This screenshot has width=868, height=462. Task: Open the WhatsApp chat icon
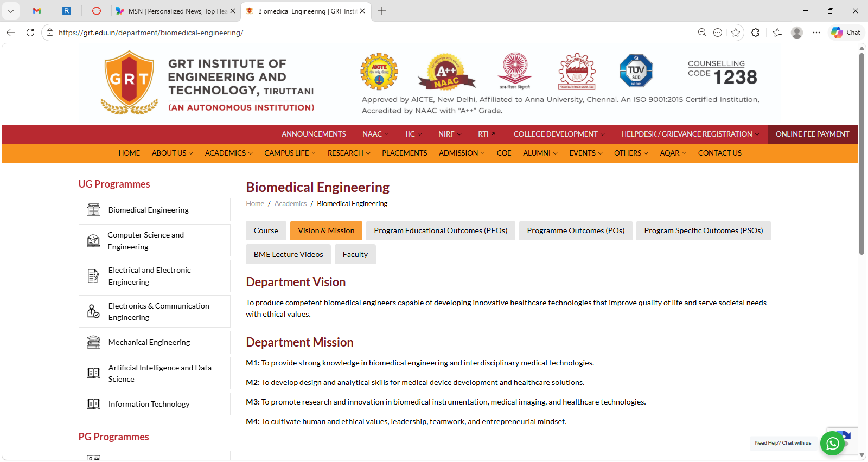pos(832,443)
